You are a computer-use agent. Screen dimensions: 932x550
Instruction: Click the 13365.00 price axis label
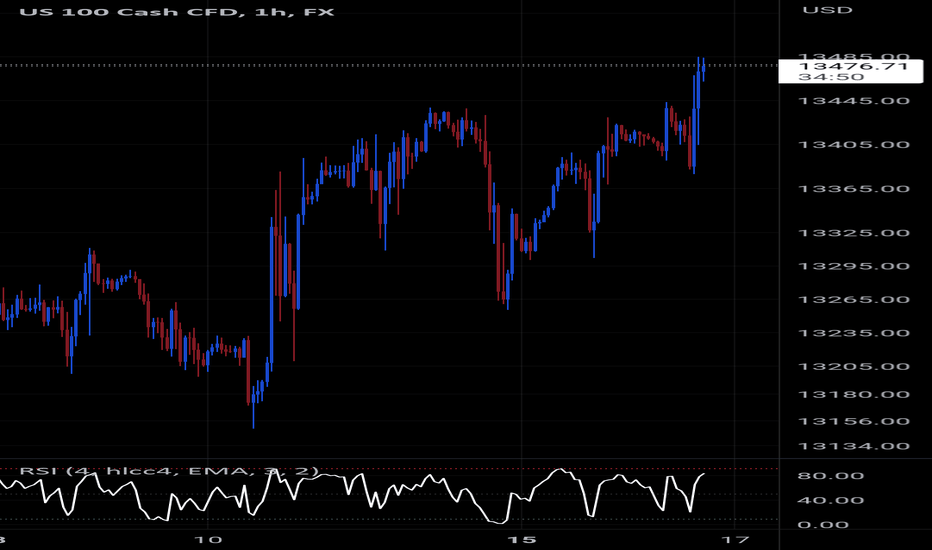854,189
